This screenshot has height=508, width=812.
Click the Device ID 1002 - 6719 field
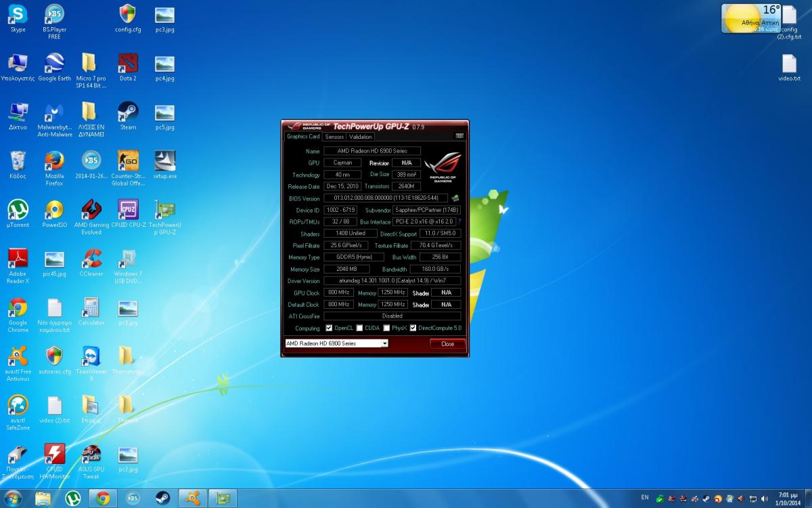pyautogui.click(x=340, y=210)
